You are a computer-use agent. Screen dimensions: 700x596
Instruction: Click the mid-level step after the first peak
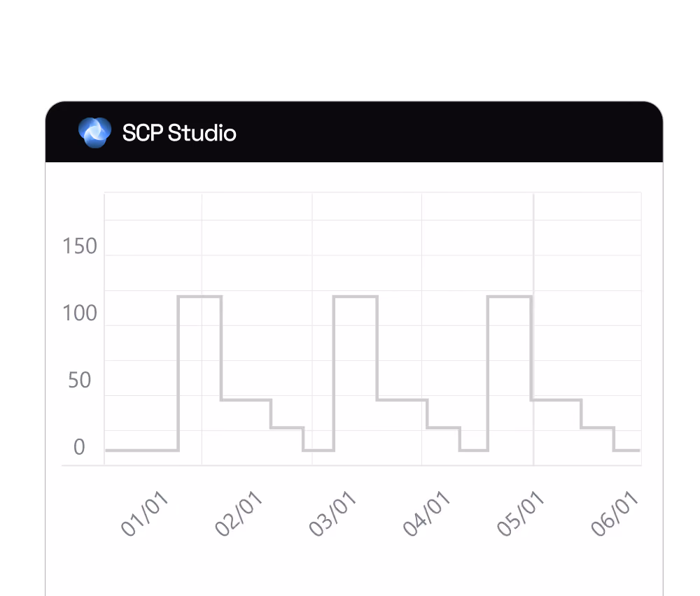(x=246, y=399)
